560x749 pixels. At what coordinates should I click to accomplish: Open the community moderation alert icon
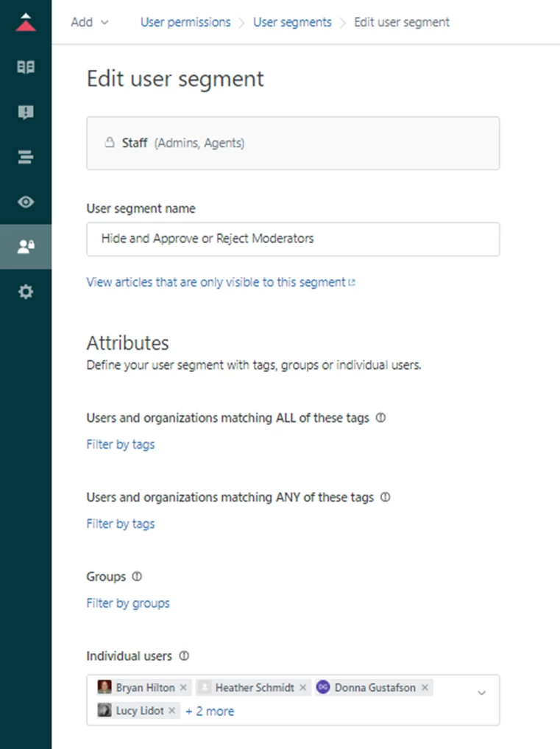click(26, 112)
